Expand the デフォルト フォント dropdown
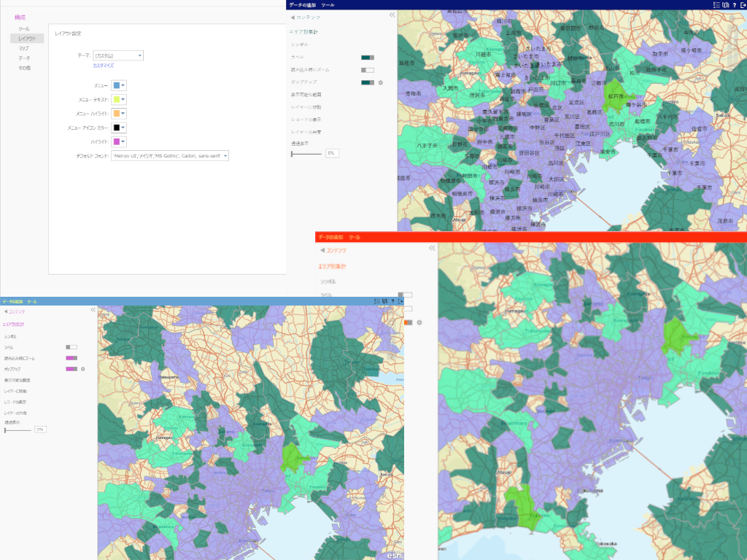Image resolution: width=747 pixels, height=560 pixels. (x=170, y=155)
